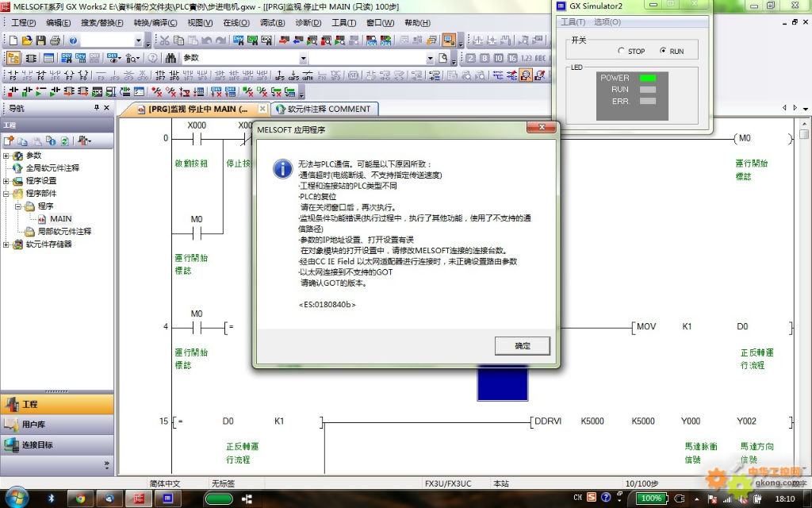Open the 诊断(D) menu

click(308, 23)
